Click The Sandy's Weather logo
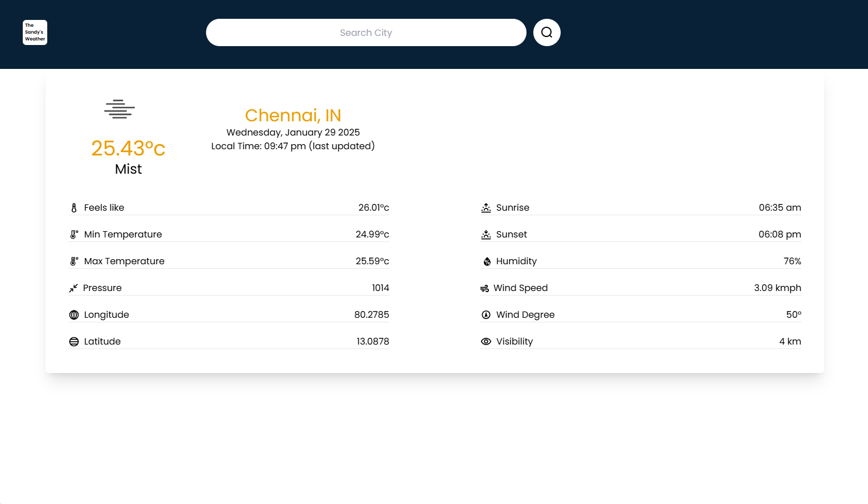Image resolution: width=868 pixels, height=504 pixels. 35,32
